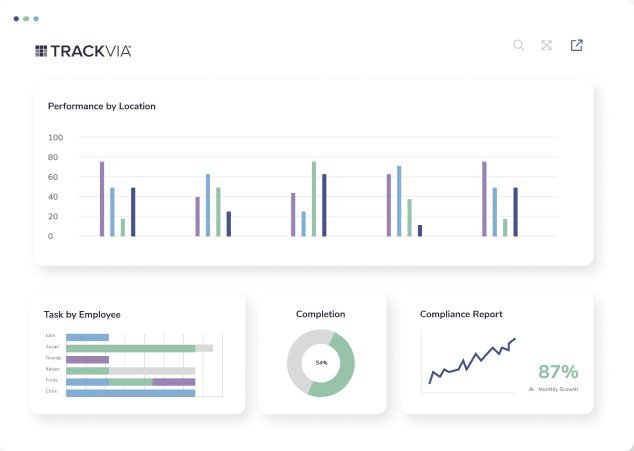The image size is (634, 451).
Task: Click the dark navy dot in window header
Action: [16, 18]
